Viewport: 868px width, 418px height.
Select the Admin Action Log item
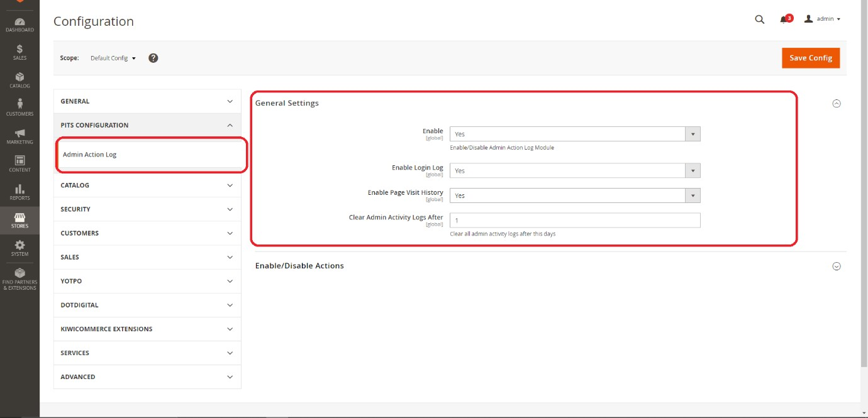tap(89, 155)
